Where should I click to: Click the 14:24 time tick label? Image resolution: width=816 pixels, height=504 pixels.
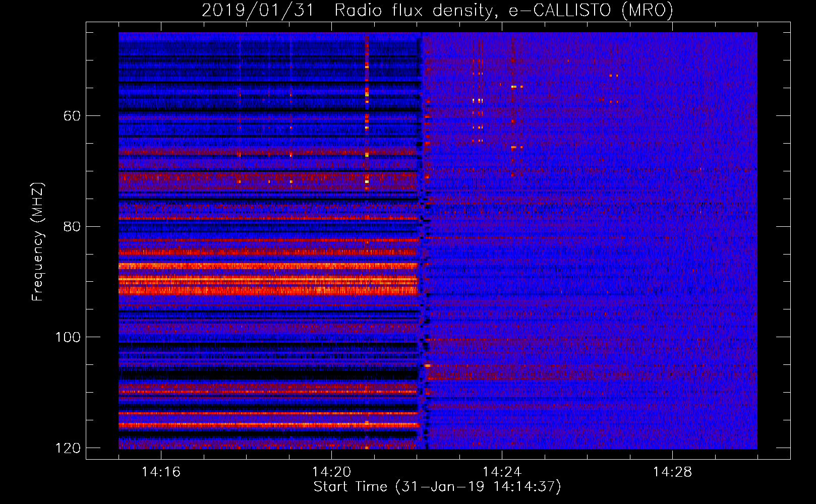click(x=502, y=472)
